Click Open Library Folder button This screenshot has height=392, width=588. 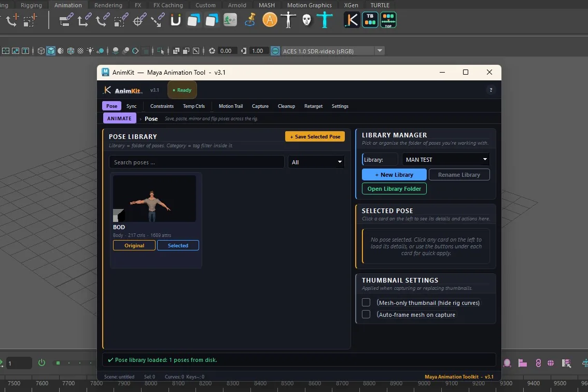(394, 189)
